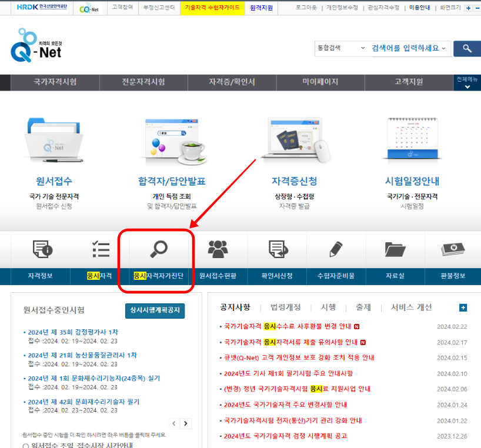
Task: Open the 자료실 folder icon
Action: (394, 249)
